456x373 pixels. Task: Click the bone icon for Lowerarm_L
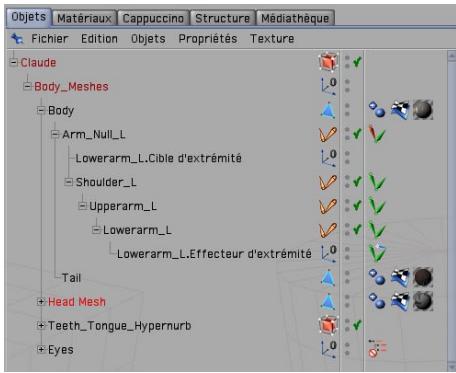(x=328, y=230)
